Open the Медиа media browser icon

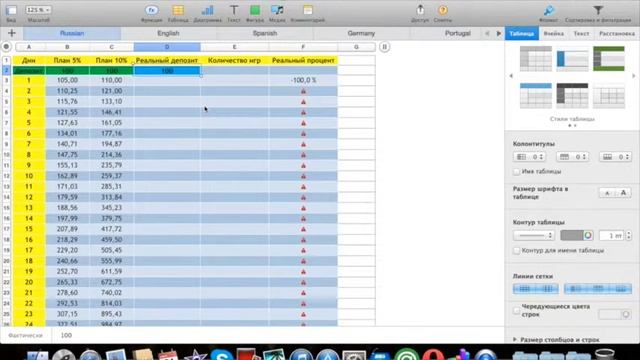click(277, 12)
